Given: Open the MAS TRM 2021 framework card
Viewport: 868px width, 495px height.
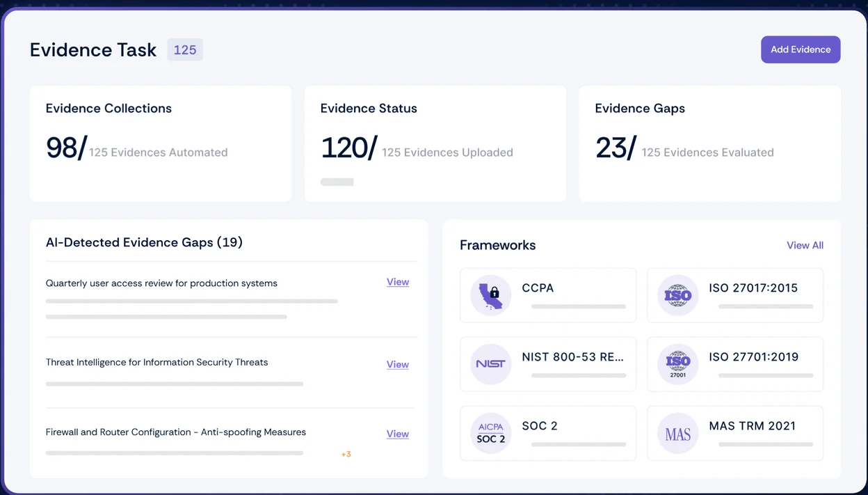Looking at the screenshot, I should click(735, 433).
